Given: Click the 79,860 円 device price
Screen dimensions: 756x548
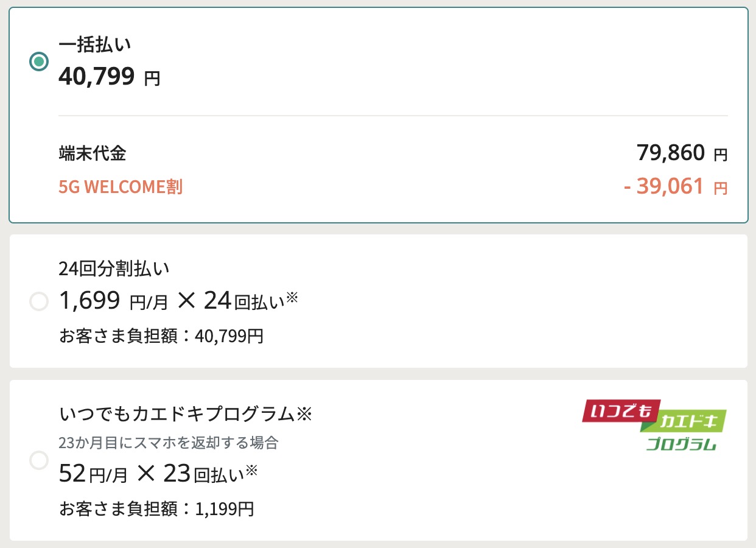Looking at the screenshot, I should (x=682, y=153).
